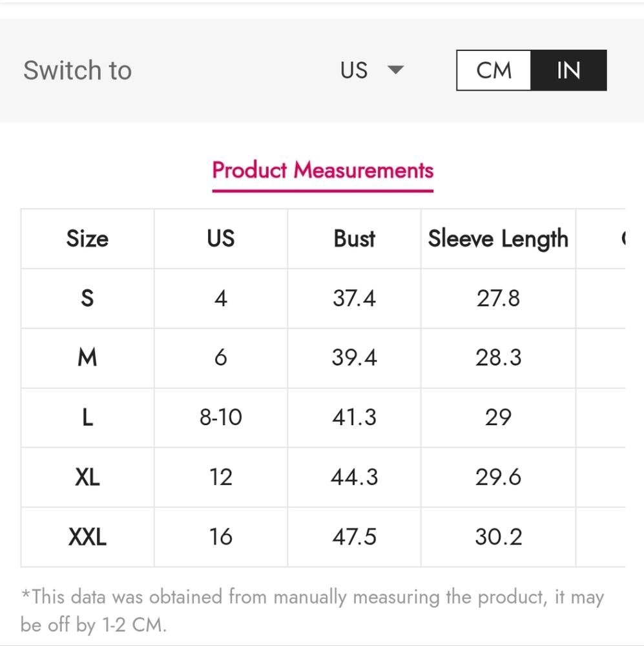Select the M size row
Screen dimensions: 644x646
point(323,358)
